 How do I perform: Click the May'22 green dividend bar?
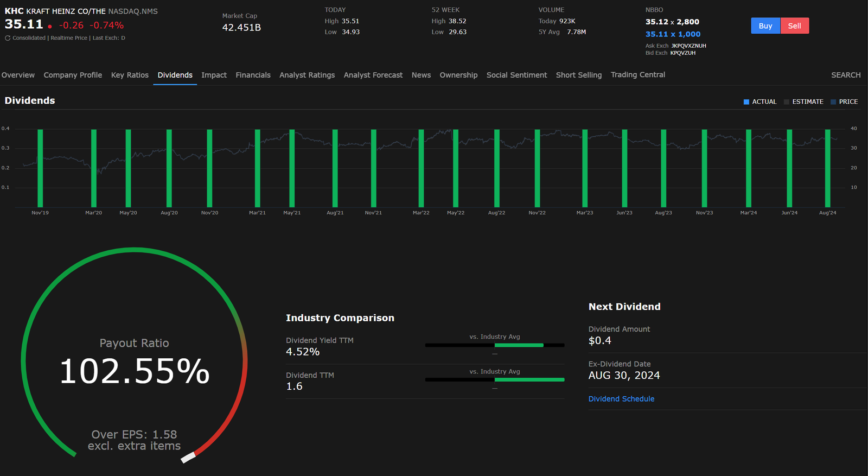(x=456, y=168)
